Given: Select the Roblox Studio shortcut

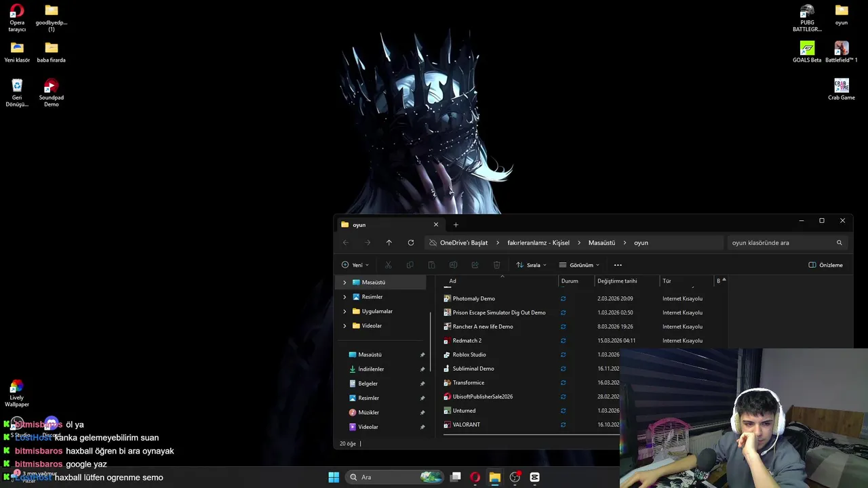Looking at the screenshot, I should [x=469, y=354].
